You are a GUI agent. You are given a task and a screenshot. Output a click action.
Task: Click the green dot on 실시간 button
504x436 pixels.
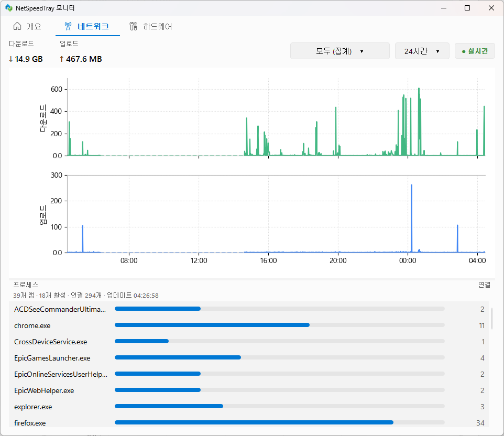click(x=464, y=51)
